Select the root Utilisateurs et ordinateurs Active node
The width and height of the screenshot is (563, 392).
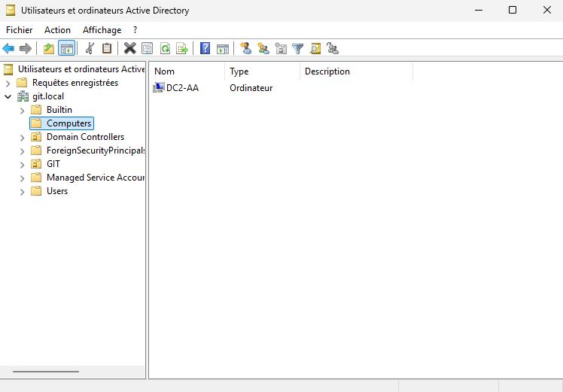tap(81, 69)
